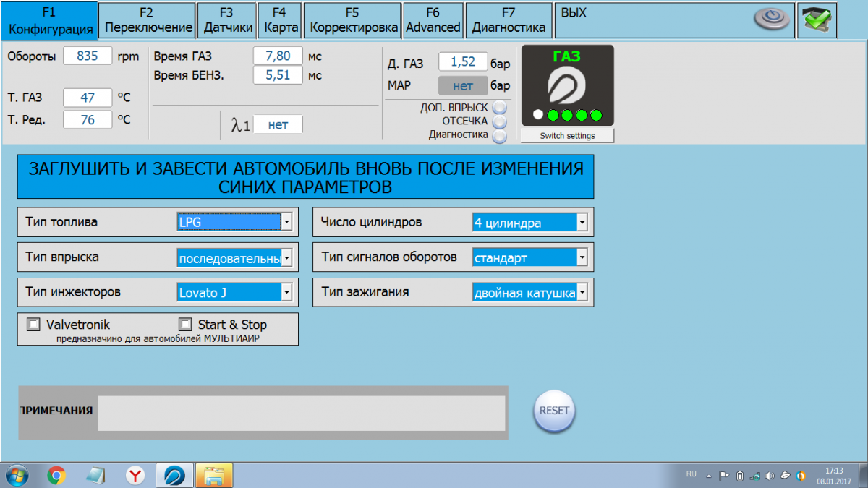Toggle the ДОП. ВПРЫСК indicator
The image size is (868, 488).
coord(499,108)
